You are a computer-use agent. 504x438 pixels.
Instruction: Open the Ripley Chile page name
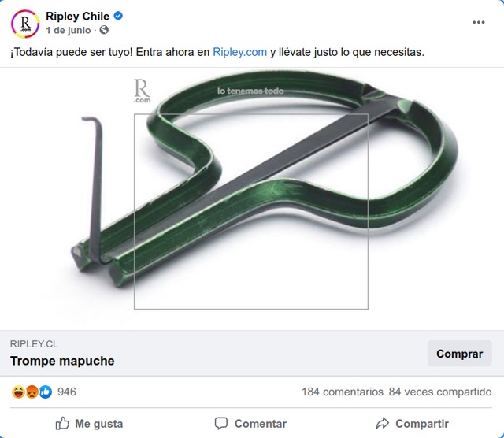[77, 16]
